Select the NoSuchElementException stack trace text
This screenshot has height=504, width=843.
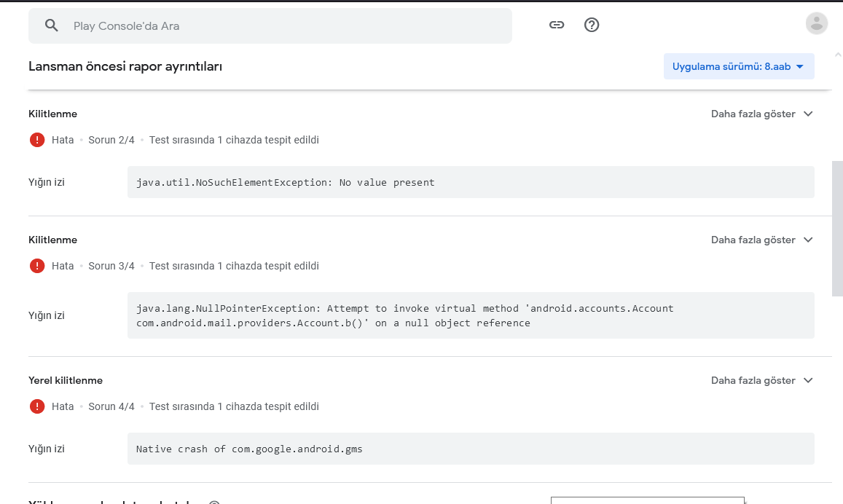point(285,182)
